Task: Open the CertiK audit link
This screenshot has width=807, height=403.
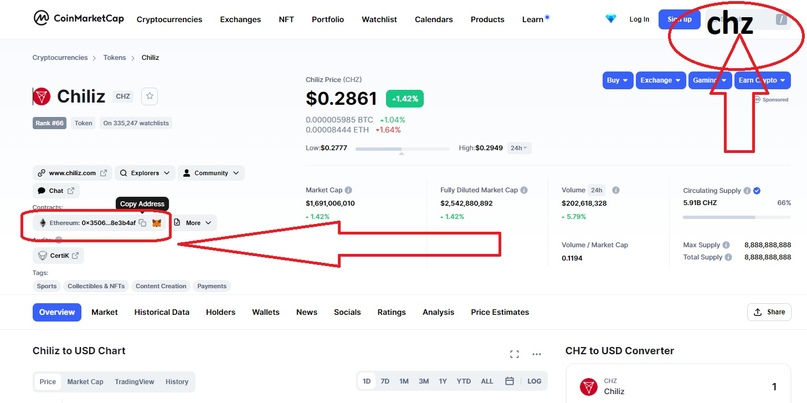Action: (58, 255)
